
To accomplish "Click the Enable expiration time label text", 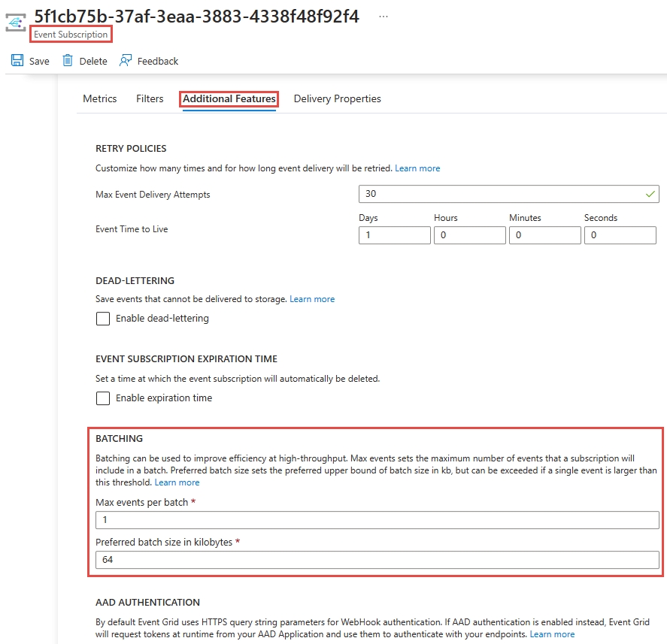I will (164, 398).
